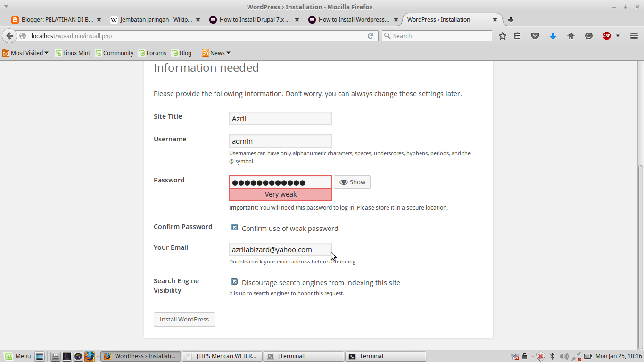The image size is (644, 362).
Task: Reload the page with the refresh icon
Action: tap(371, 36)
